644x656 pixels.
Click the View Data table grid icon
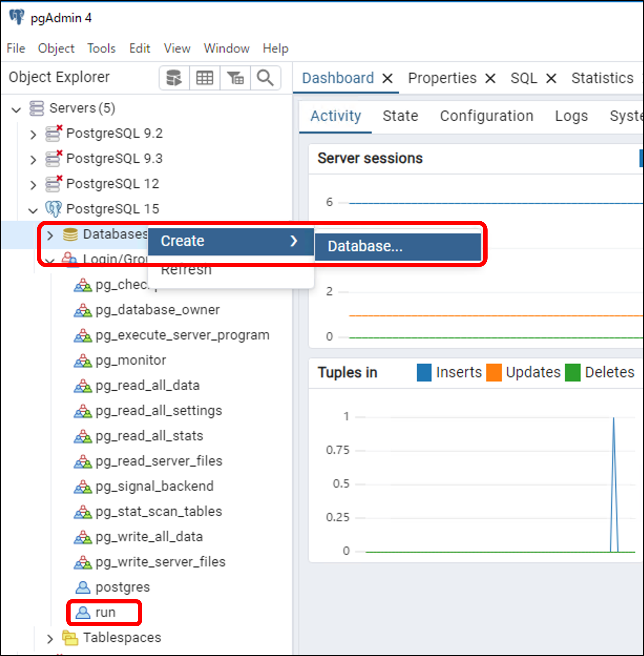205,78
